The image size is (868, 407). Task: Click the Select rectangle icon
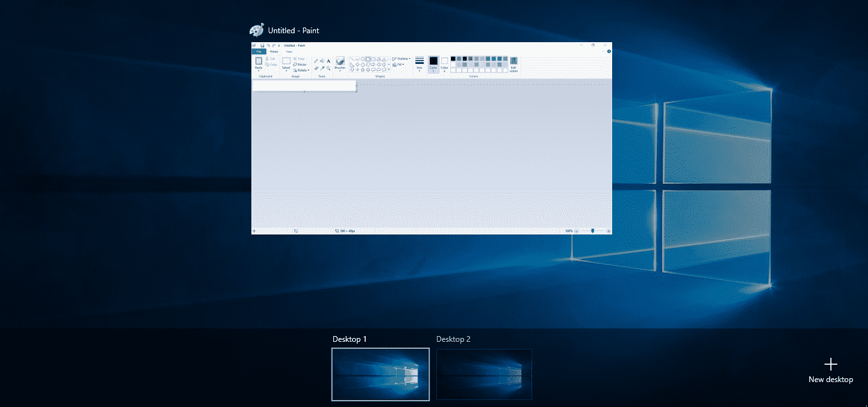(x=286, y=60)
